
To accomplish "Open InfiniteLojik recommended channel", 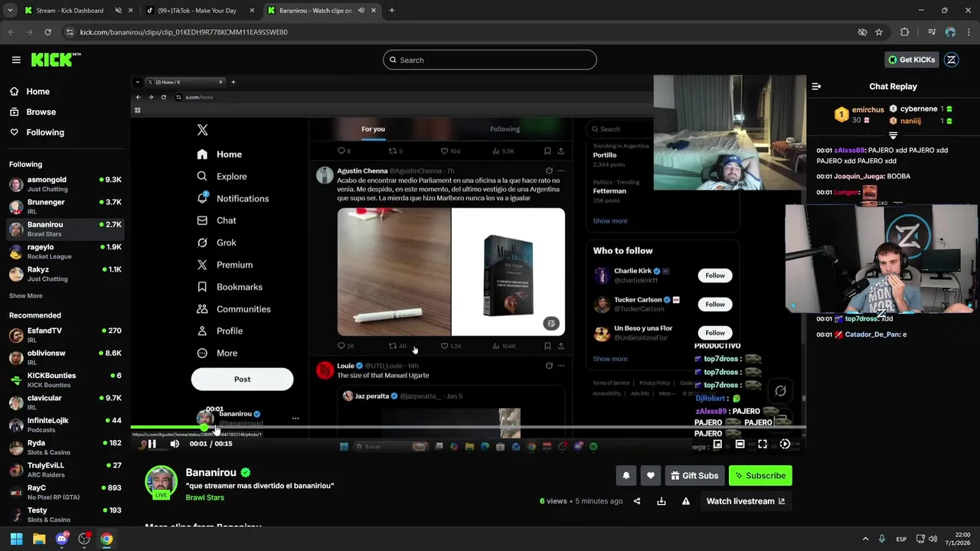I will tap(65, 425).
